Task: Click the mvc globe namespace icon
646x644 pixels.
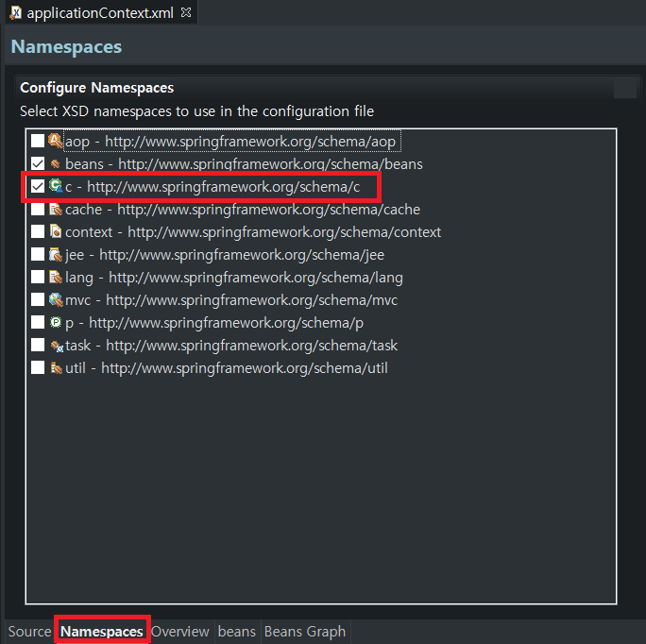Action: pos(55,299)
